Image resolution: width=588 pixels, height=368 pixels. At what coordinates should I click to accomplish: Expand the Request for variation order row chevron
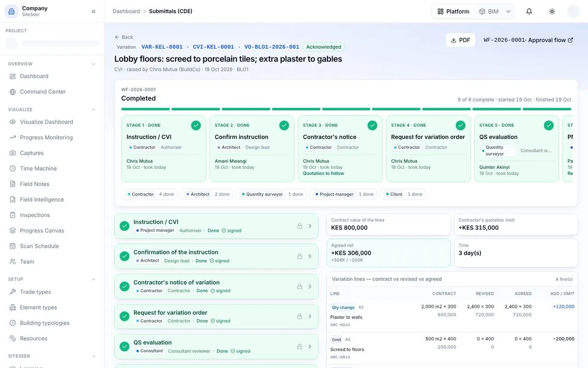pos(310,316)
